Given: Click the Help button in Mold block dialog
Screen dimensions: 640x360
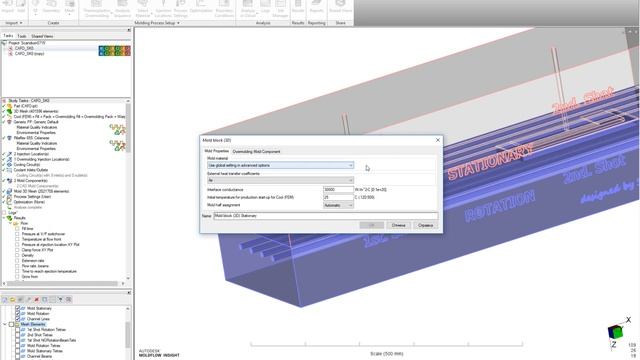Looking at the screenshot, I should [x=425, y=225].
